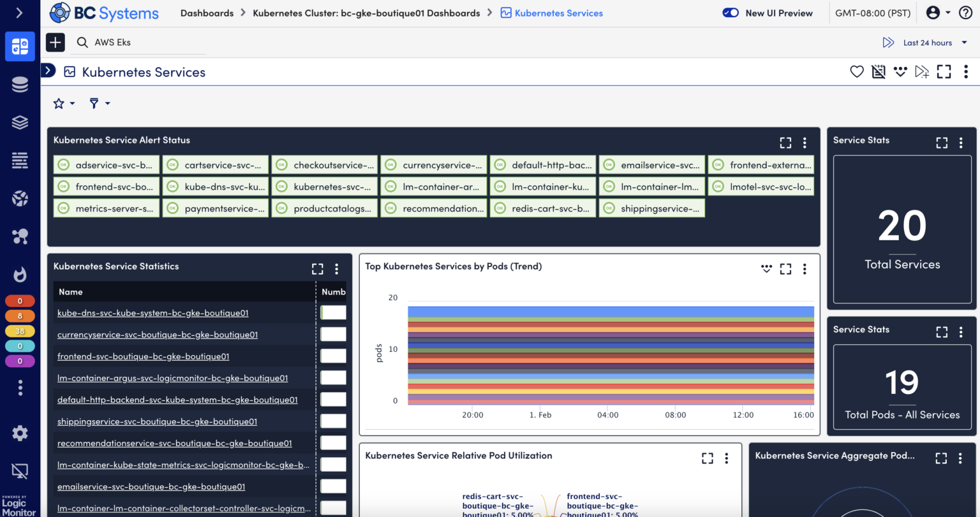Favorite the dashboard using the heart icon
This screenshot has width=980, height=517.
point(857,71)
